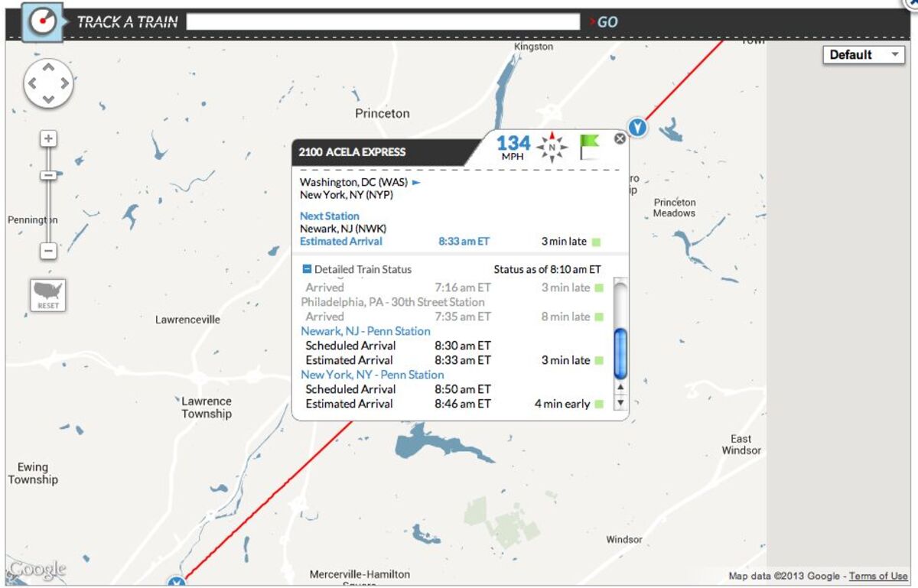Image resolution: width=918 pixels, height=588 pixels.
Task: Click the Newark, NJ (NWK) next station text
Action: point(343,229)
